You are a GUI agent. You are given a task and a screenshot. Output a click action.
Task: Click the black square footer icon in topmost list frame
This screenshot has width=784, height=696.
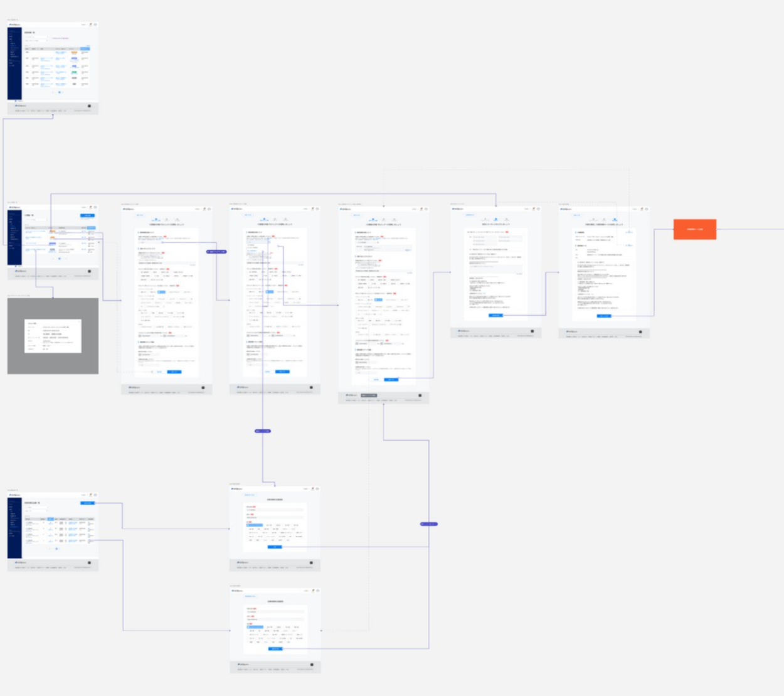tap(89, 106)
